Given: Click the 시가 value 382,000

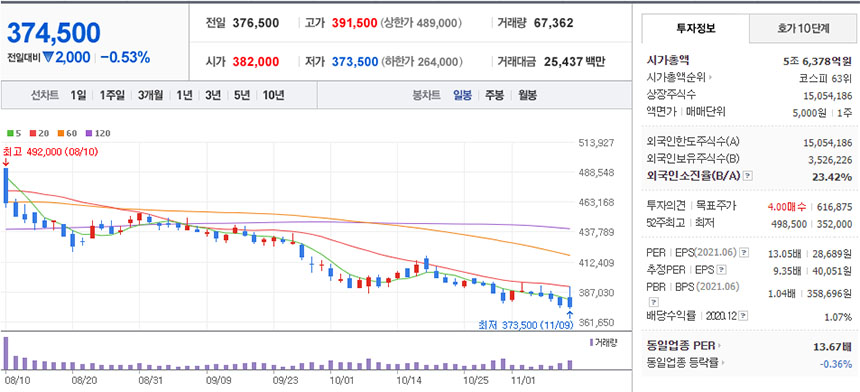Looking at the screenshot, I should tap(256, 62).
